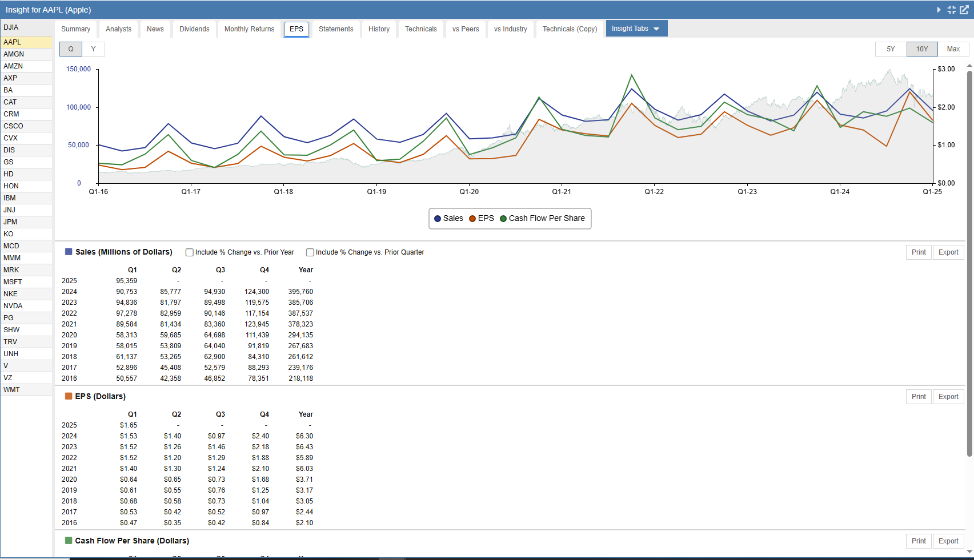
Task: Open the Analysts tab
Action: (119, 29)
